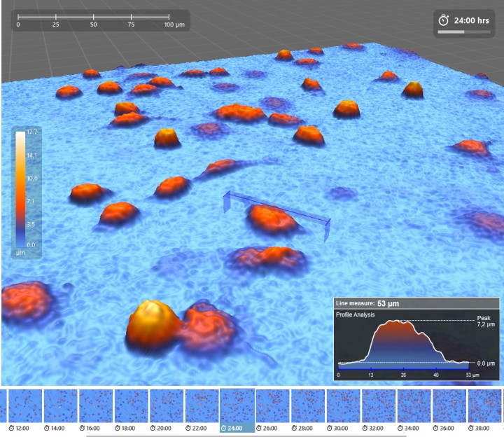
Task: Select the 34:00 timeline thumbnail
Action: click(x=414, y=406)
